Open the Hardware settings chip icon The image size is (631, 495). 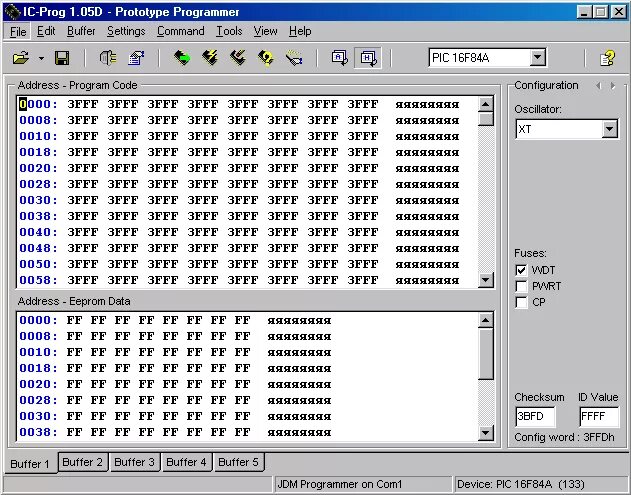[108, 58]
